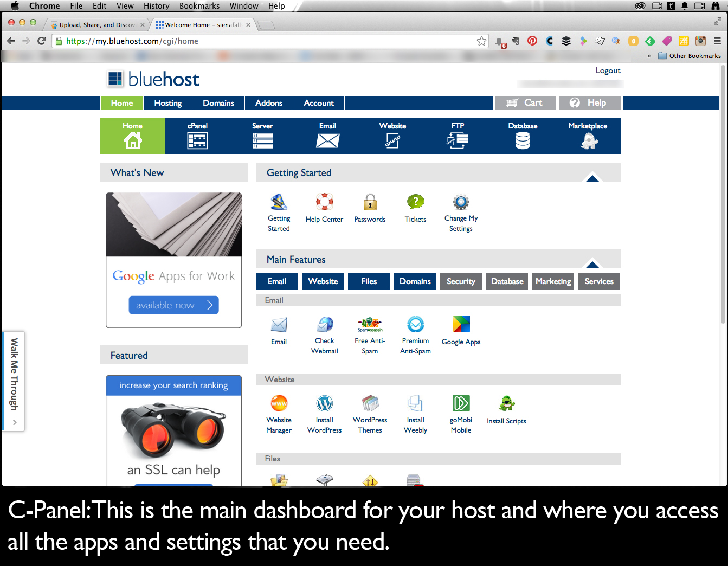Open Other Bookmarks folder
The height and width of the screenshot is (566, 728).
pyautogui.click(x=690, y=56)
